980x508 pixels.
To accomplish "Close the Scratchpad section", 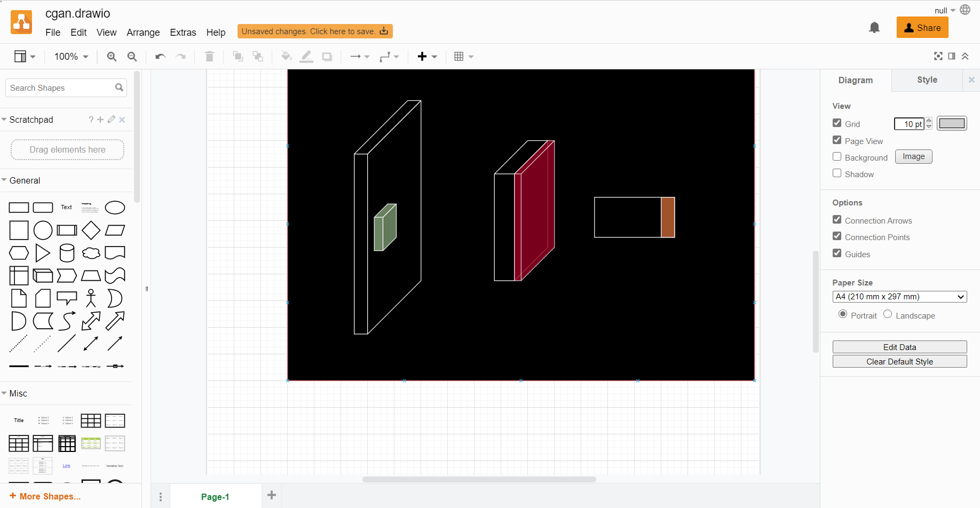I will [122, 120].
